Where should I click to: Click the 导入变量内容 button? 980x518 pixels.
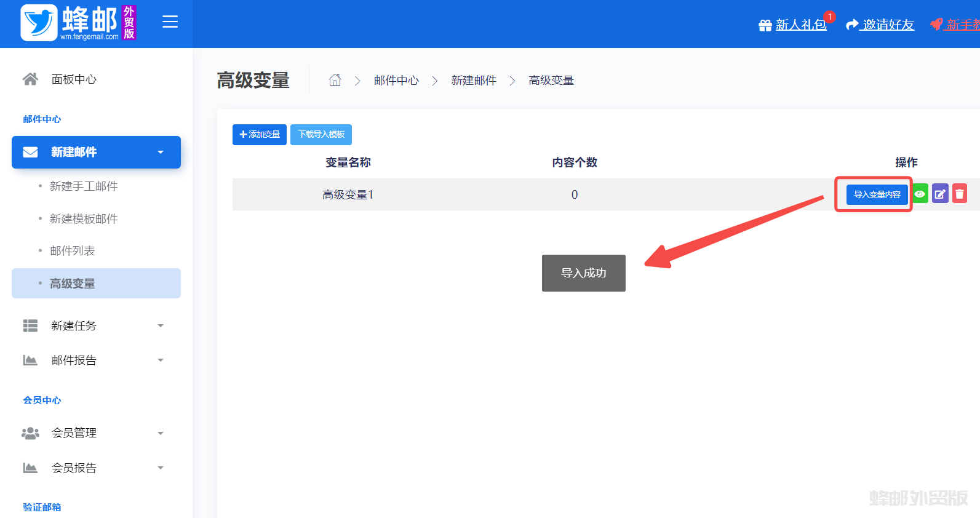pos(877,194)
